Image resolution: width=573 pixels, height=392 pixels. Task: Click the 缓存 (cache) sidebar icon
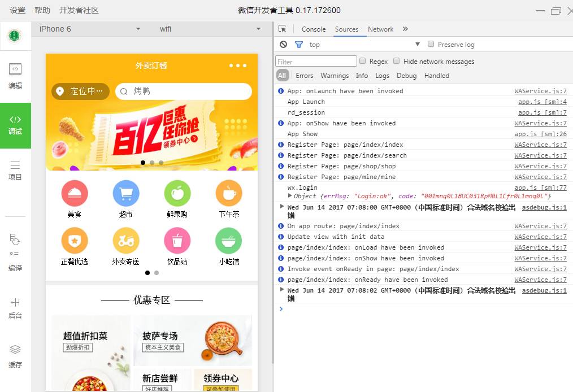tap(15, 356)
